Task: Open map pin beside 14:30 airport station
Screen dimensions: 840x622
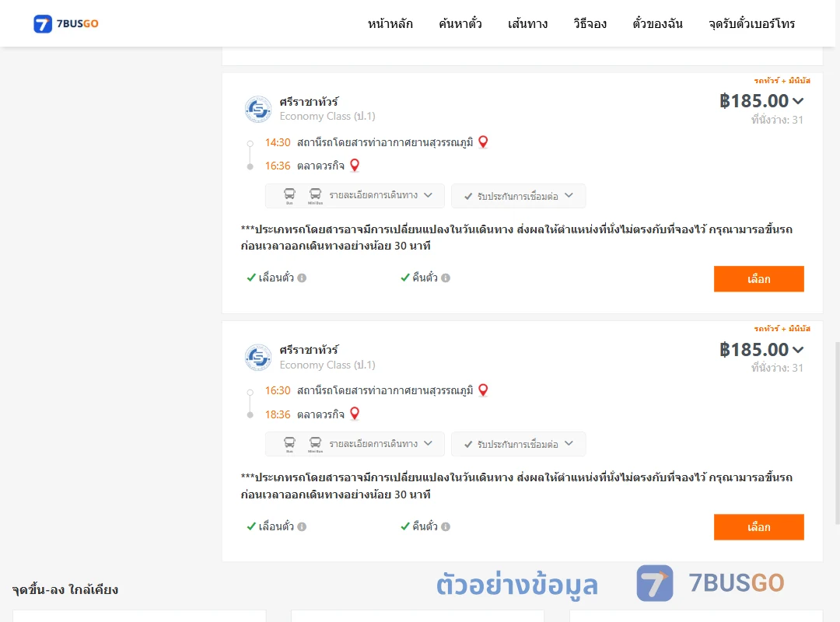Action: tap(483, 142)
